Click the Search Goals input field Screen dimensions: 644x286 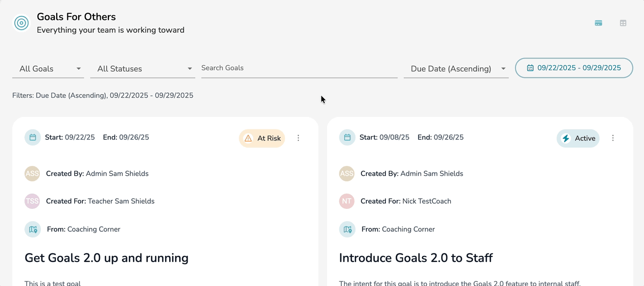299,68
